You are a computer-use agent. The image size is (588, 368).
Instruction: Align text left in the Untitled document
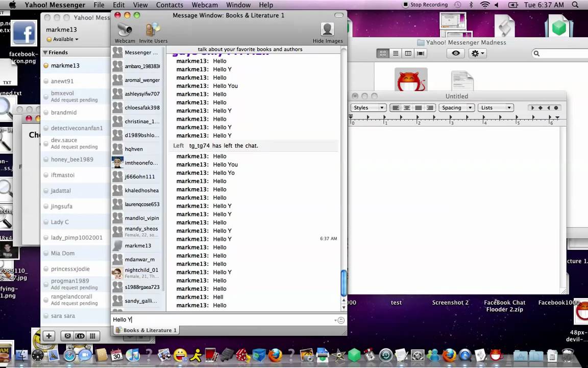pyautogui.click(x=395, y=108)
